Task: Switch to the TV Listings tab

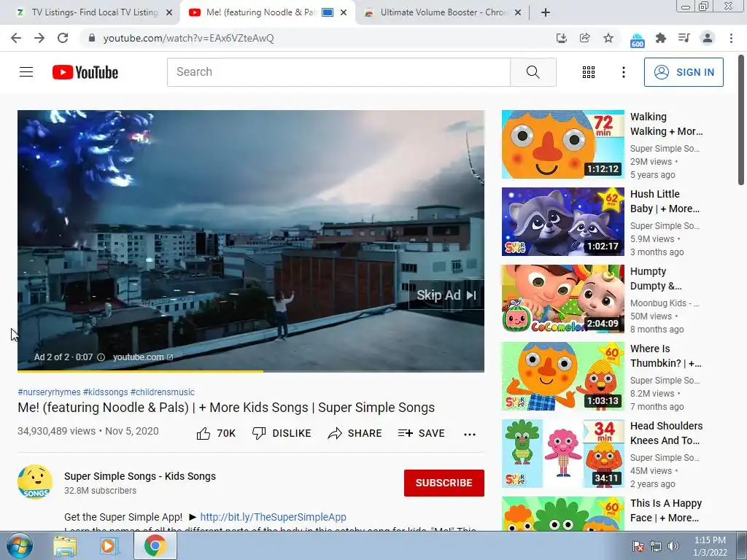Action: coord(90,12)
